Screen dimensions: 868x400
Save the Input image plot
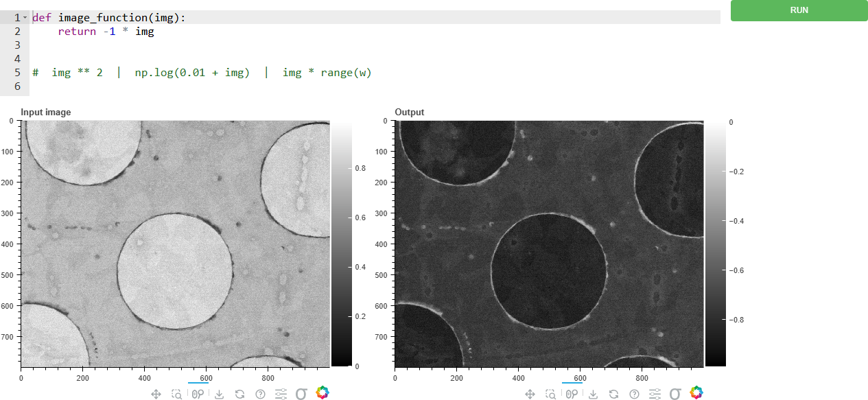click(x=219, y=394)
